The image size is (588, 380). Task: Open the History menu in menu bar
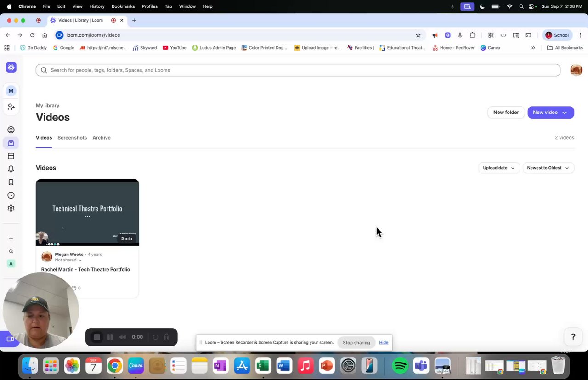point(97,6)
